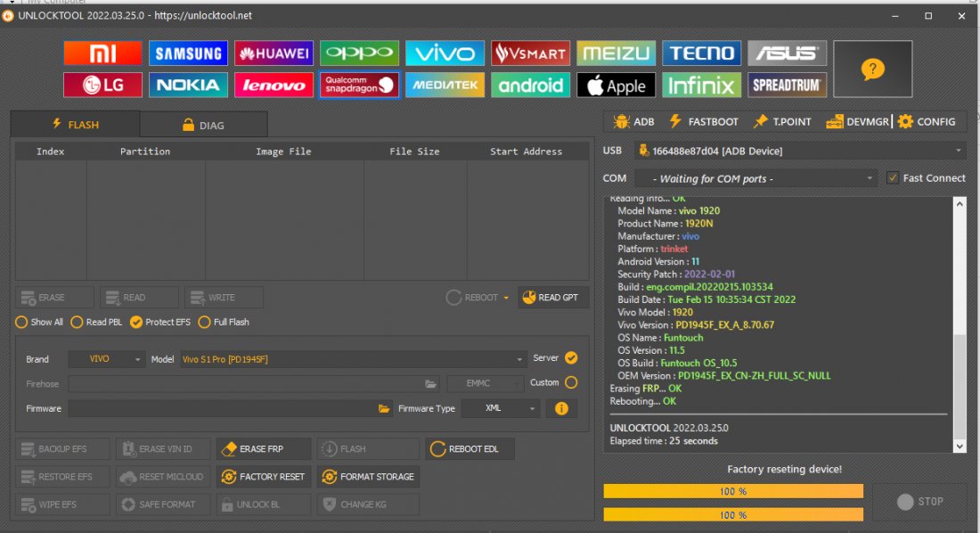Choose the Spreadtrum platform tile

coord(788,85)
